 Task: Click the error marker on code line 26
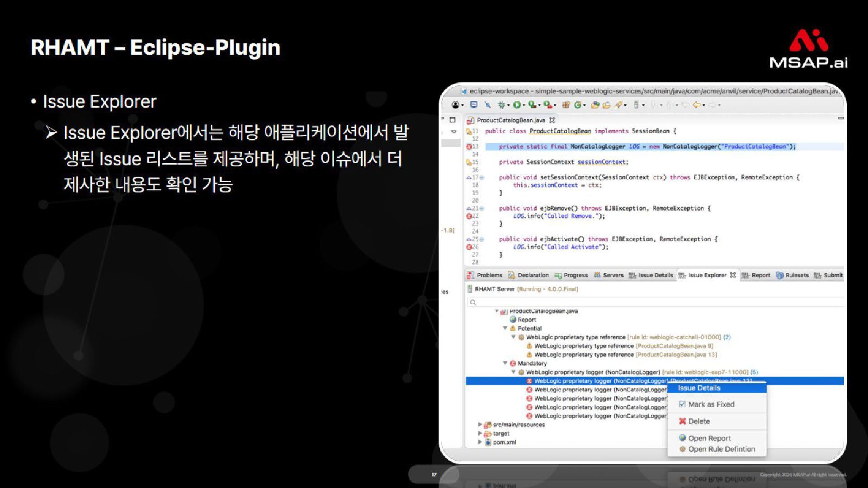tap(469, 247)
